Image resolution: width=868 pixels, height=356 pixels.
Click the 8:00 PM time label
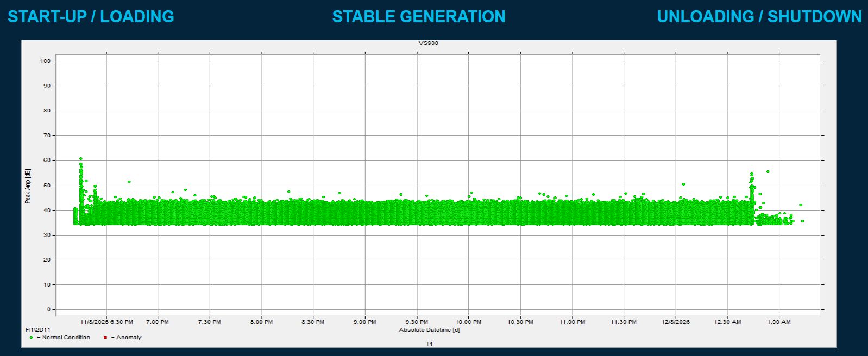261,322
